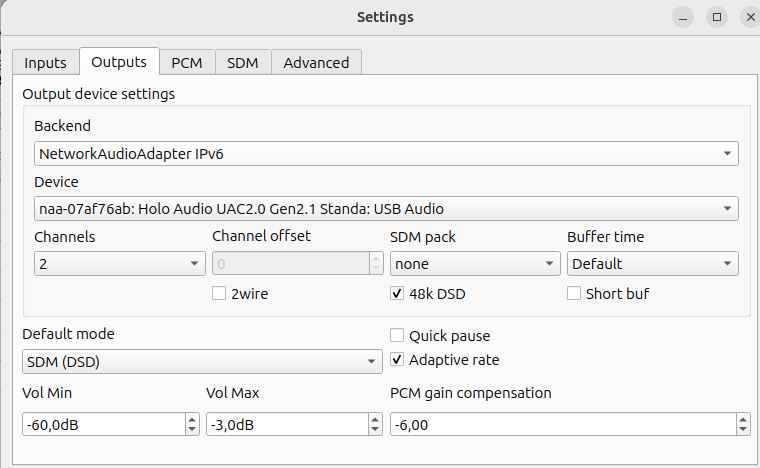Expand the SDM pack dropdown
Screen dimensions: 760x468
point(474,264)
